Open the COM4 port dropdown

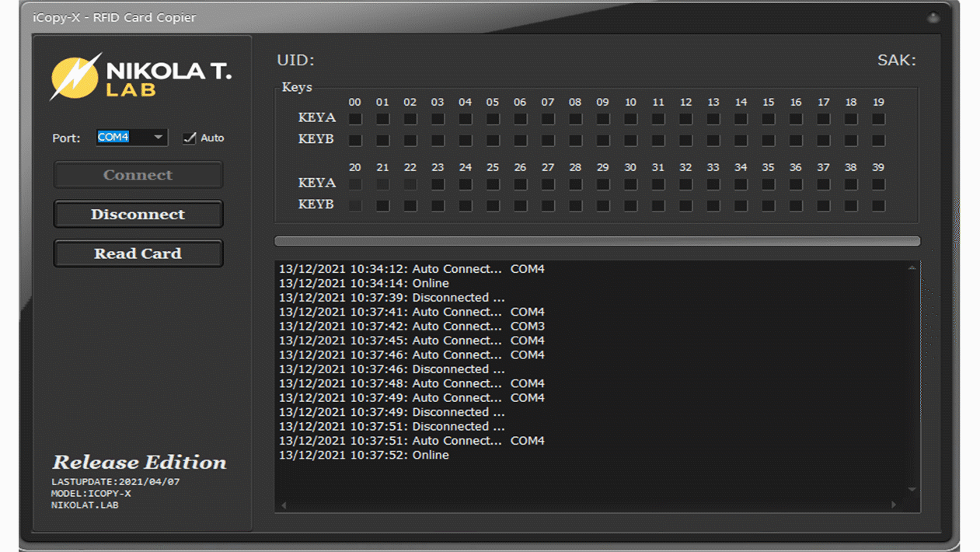[158, 138]
